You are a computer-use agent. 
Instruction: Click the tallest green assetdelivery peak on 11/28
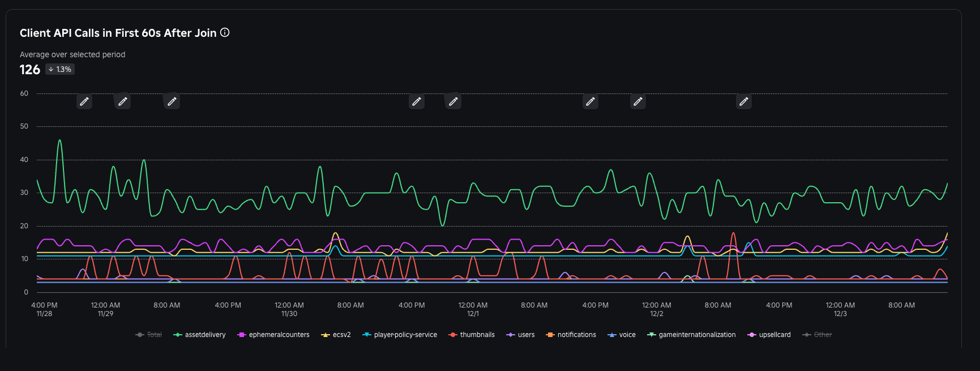(59, 140)
